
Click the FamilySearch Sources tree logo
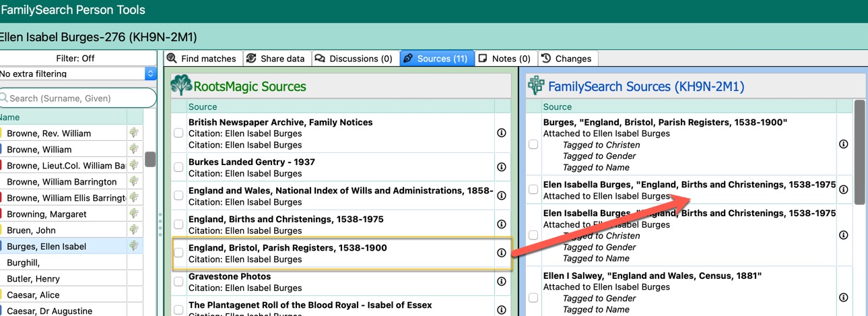[x=537, y=86]
